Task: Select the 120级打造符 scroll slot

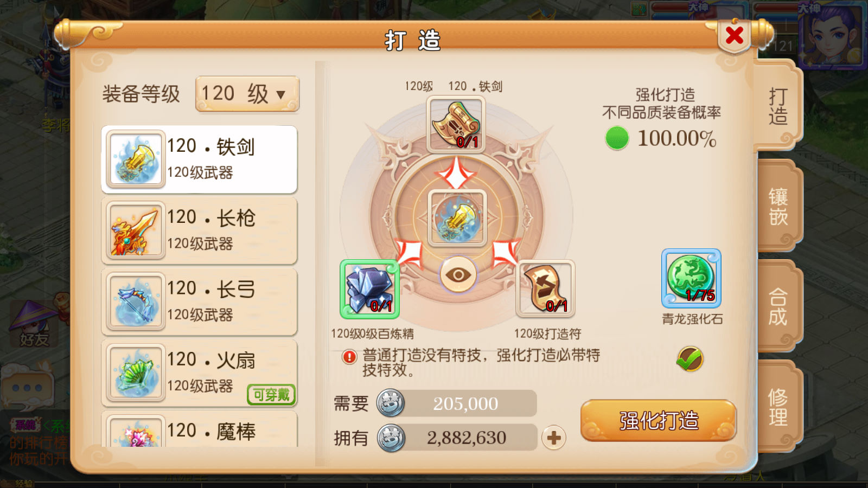Action: (545, 288)
